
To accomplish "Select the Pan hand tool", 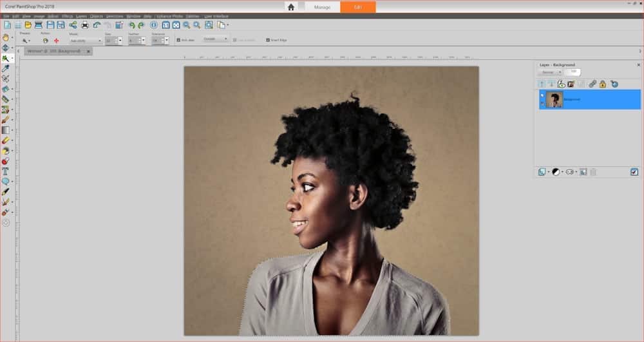I will [6, 37].
